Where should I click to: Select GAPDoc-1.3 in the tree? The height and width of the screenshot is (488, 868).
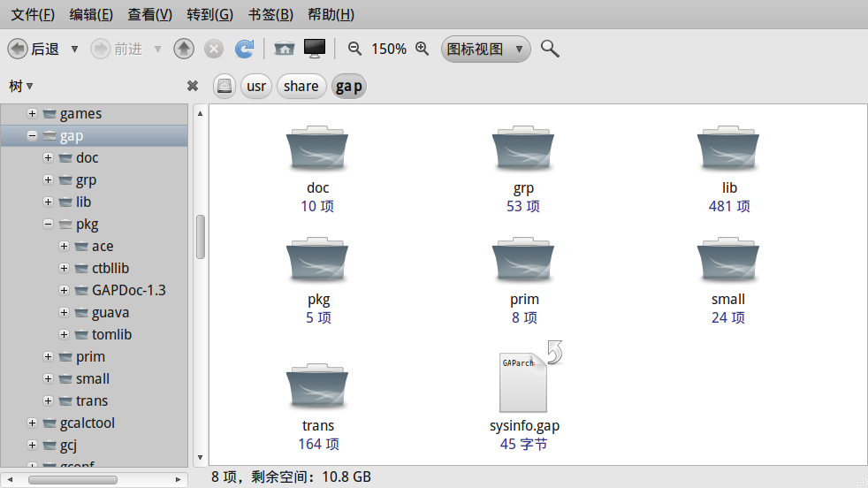[x=128, y=291]
